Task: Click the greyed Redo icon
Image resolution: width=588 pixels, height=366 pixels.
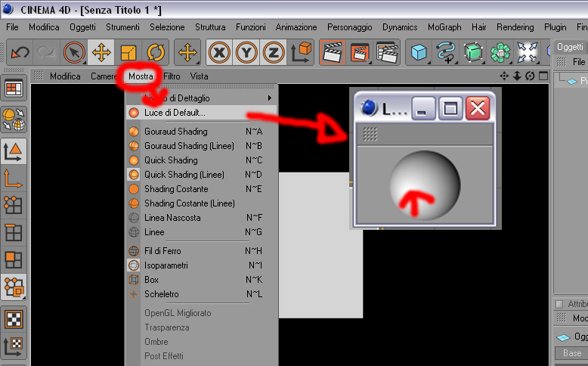Action: [47, 52]
